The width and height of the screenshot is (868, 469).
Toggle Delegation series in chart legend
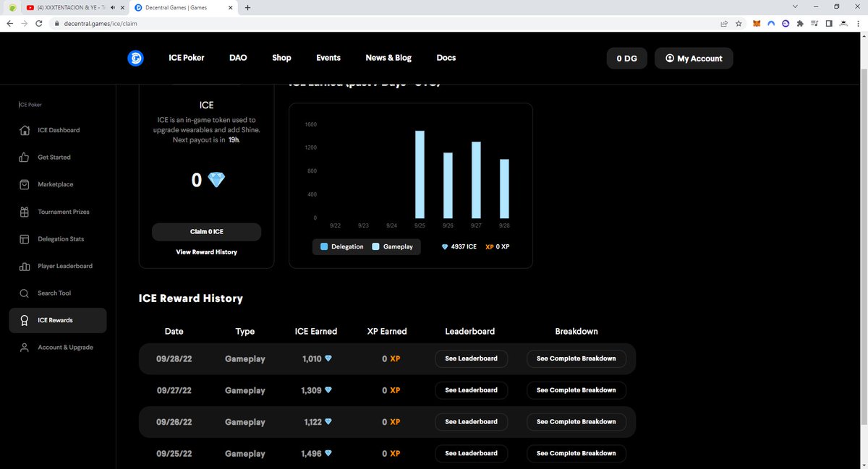click(342, 247)
